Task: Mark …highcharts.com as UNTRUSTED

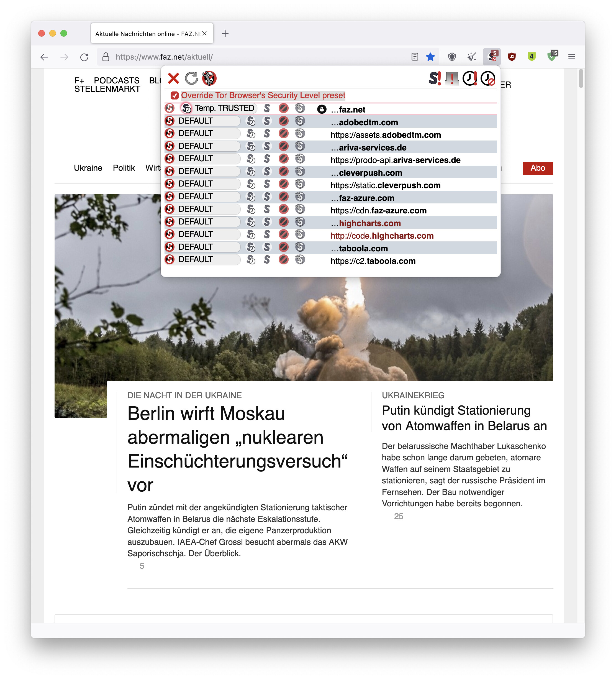Action: click(283, 222)
